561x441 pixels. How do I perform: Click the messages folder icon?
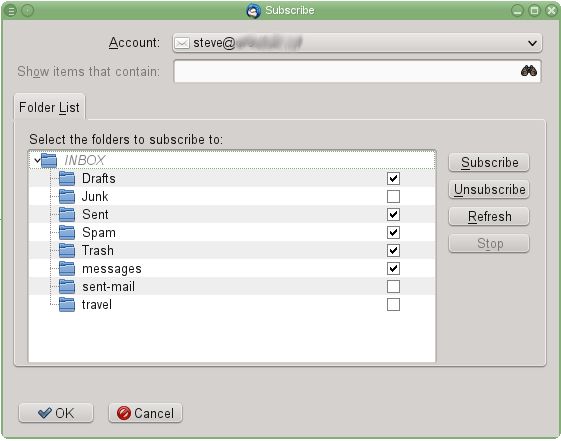67,268
